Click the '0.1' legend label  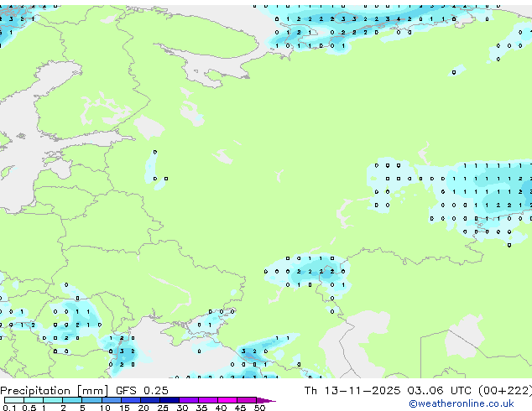coord(9,408)
